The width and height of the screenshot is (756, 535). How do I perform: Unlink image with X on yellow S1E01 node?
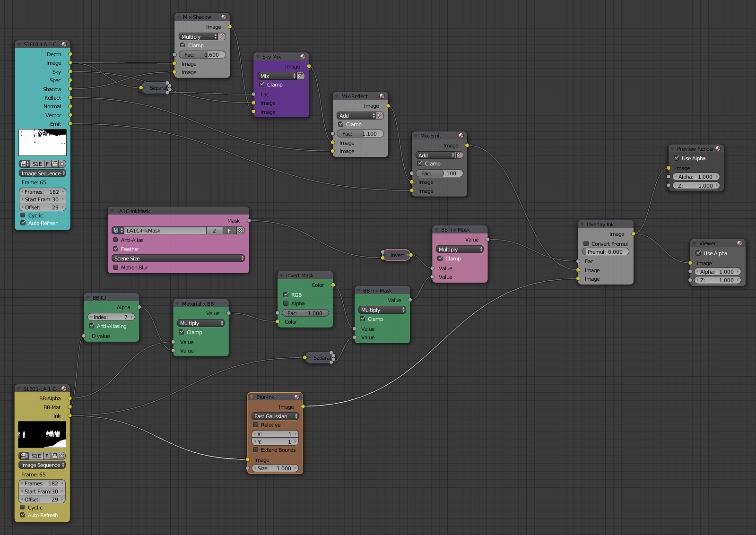(61, 456)
